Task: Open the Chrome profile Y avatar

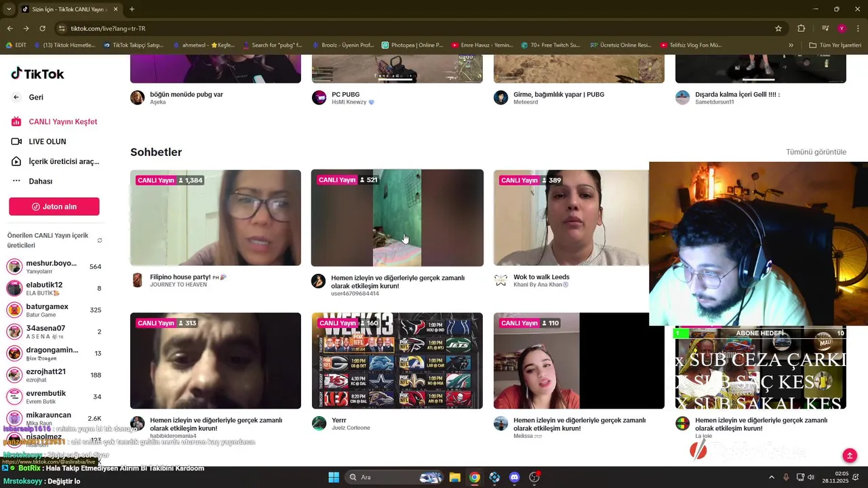Action: tap(842, 28)
